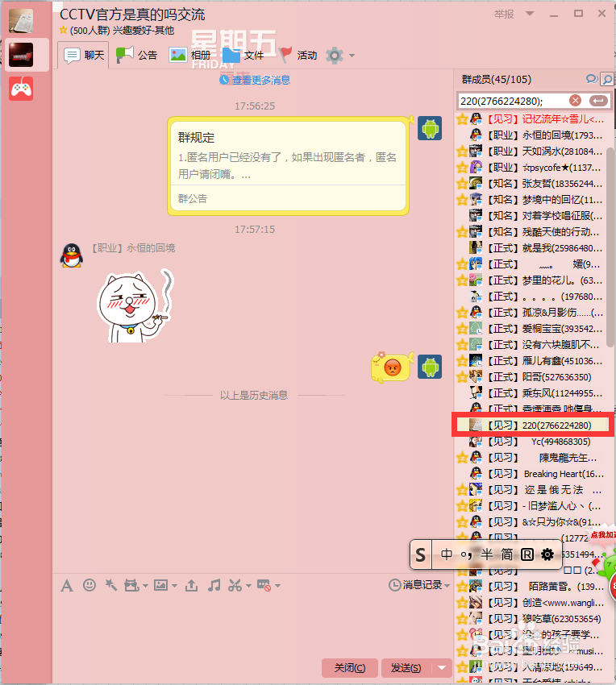Expand the send picture dropdown arrow
The width and height of the screenshot is (616, 685).
pyautogui.click(x=174, y=586)
